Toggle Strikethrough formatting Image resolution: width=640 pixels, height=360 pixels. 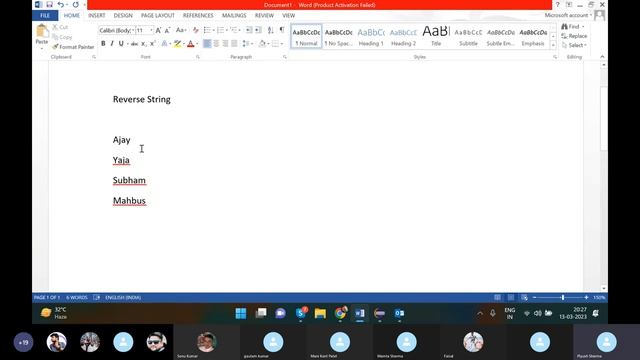pyautogui.click(x=134, y=44)
